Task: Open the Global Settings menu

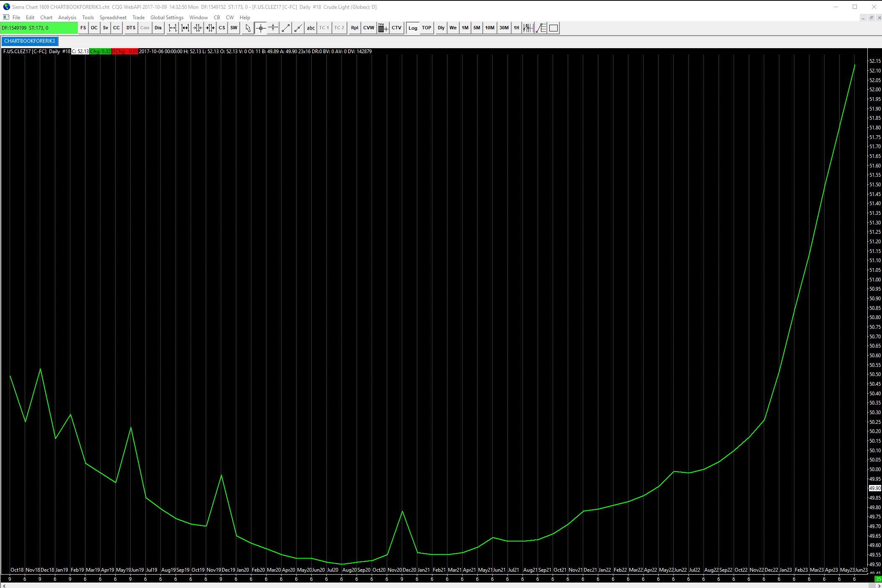Action: coord(167,18)
